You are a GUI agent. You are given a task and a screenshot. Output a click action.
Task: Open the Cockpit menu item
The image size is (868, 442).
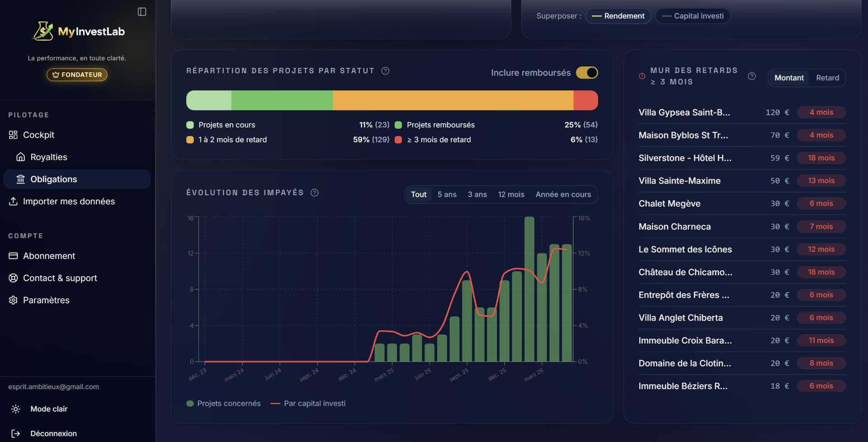(77, 135)
